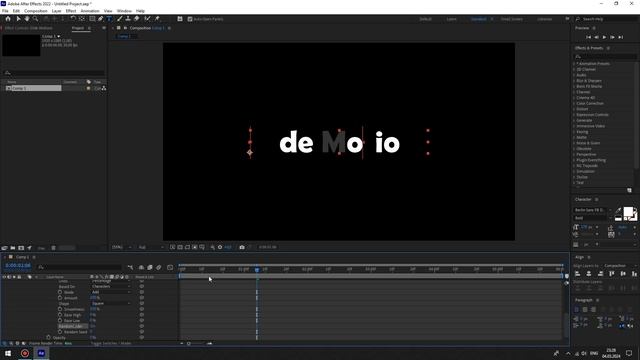Image resolution: width=640 pixels, height=360 pixels.
Task: Open the viewer magnification ratio dropdown
Action: [122, 247]
